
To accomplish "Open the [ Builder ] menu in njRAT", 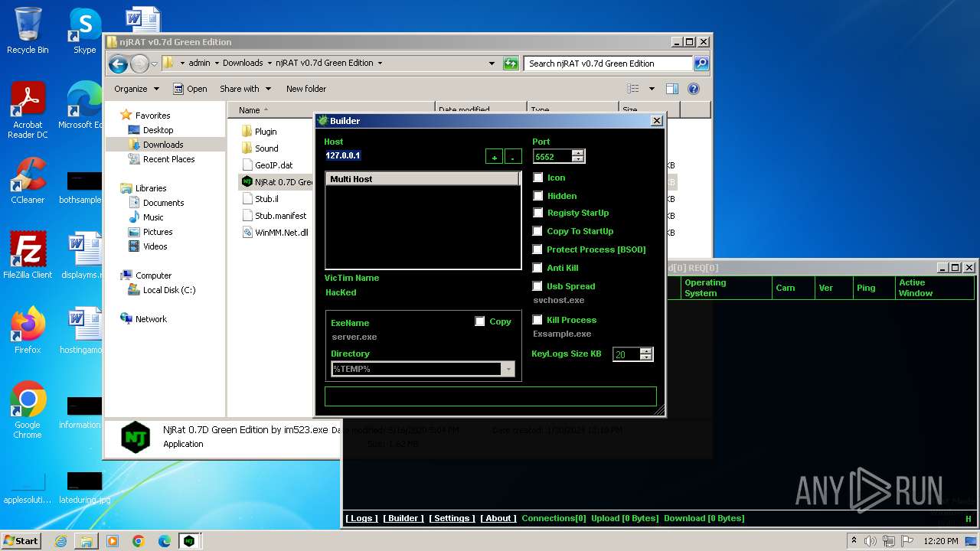I will (x=403, y=518).
